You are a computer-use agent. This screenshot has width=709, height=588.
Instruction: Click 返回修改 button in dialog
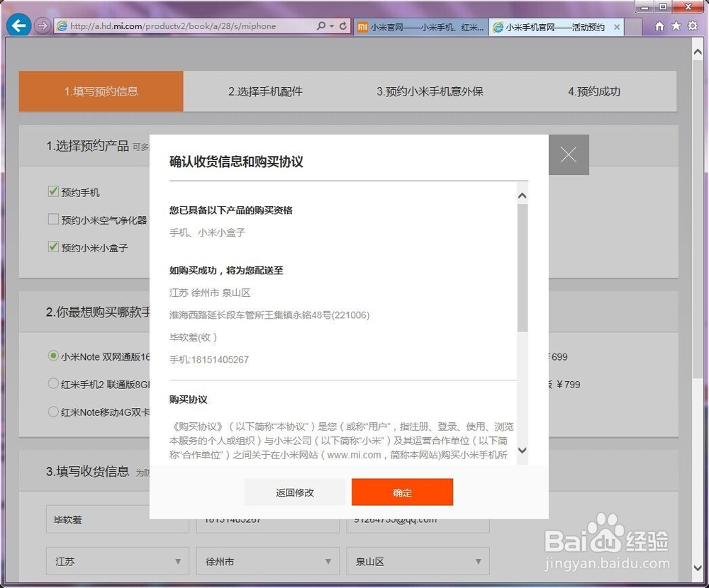coord(295,492)
